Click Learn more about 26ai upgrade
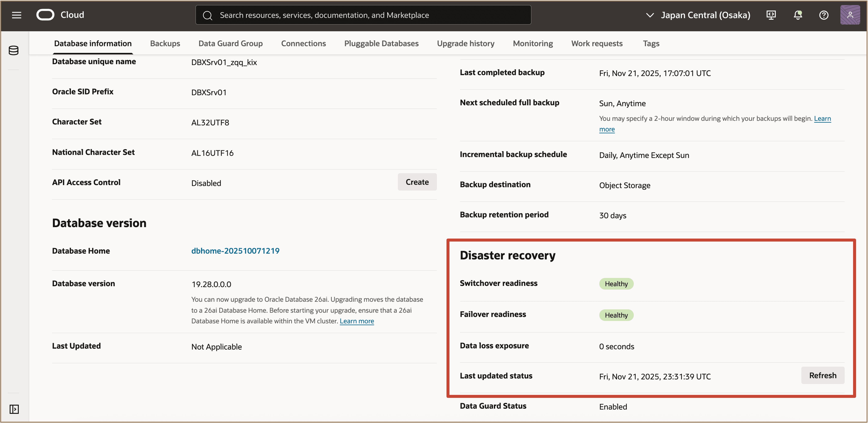This screenshot has width=868, height=423. (x=356, y=321)
